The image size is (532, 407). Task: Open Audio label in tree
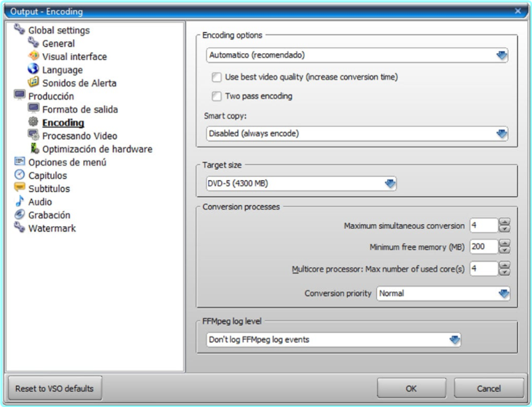coord(40,202)
